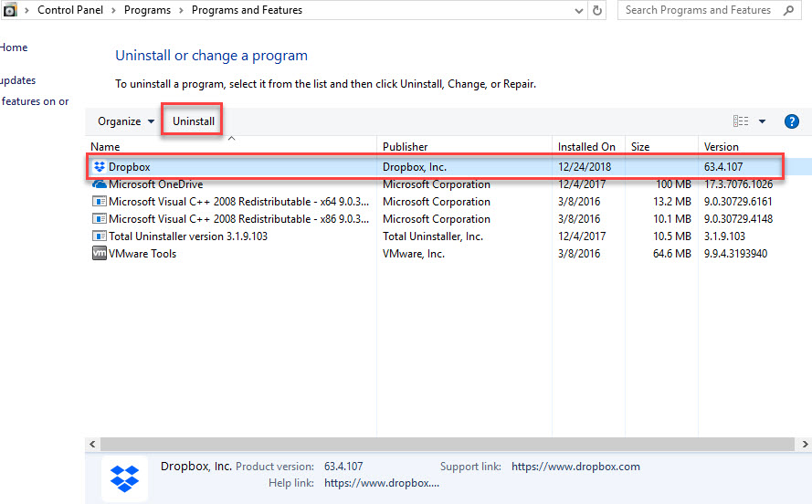Select Total Uninstaller version 3.1.9.103 entry
812x504 pixels.
(x=188, y=236)
